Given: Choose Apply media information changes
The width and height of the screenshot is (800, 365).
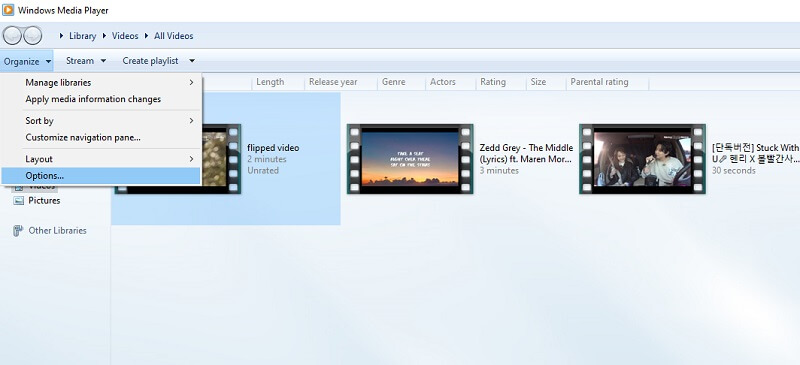Looking at the screenshot, I should coord(101,99).
